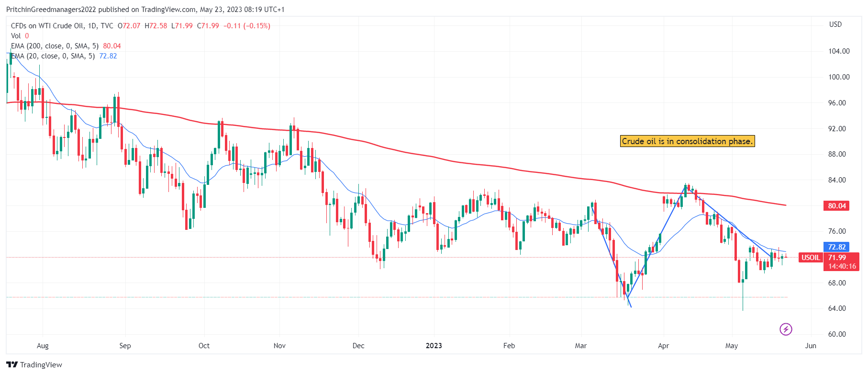Click the May label on time axis
This screenshot has height=375, width=868.
pos(732,346)
